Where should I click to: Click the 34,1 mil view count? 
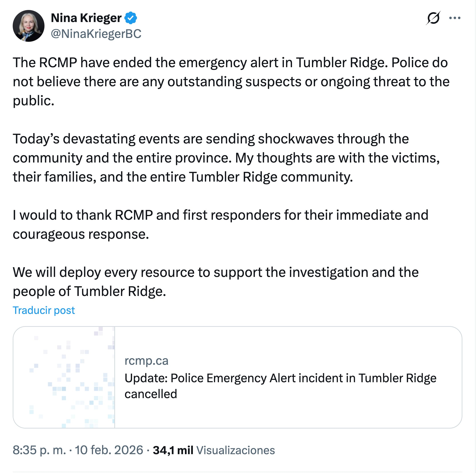173,450
